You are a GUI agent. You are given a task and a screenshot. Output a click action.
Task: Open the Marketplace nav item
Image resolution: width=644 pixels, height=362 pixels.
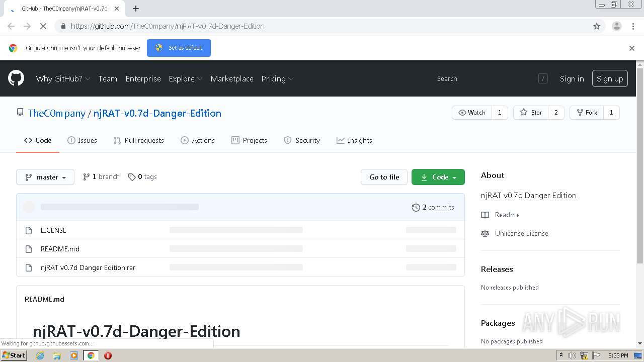point(232,78)
